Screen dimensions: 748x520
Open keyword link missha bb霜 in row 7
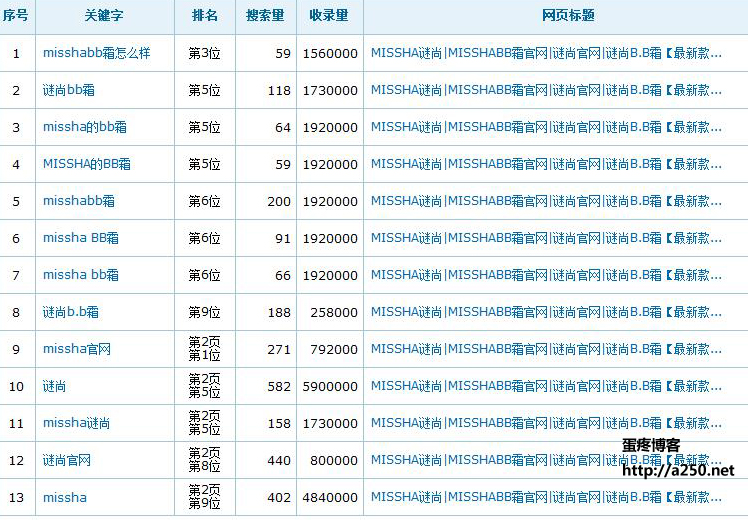click(x=81, y=275)
